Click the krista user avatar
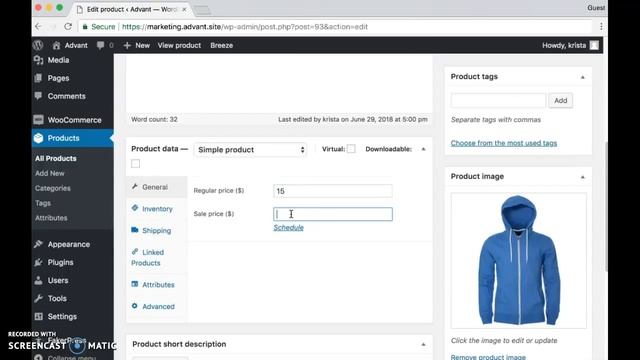Image resolution: width=640 pixels, height=360 pixels. point(594,45)
